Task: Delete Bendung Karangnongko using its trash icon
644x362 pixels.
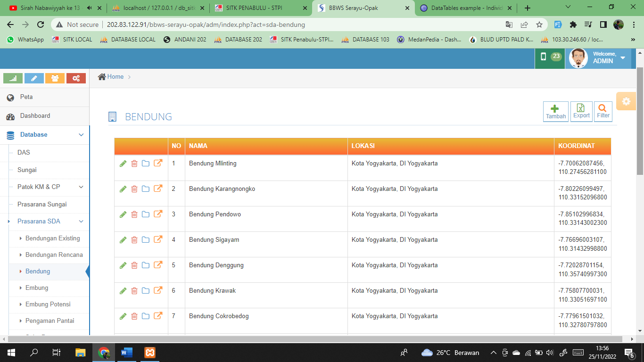Action: point(134,189)
